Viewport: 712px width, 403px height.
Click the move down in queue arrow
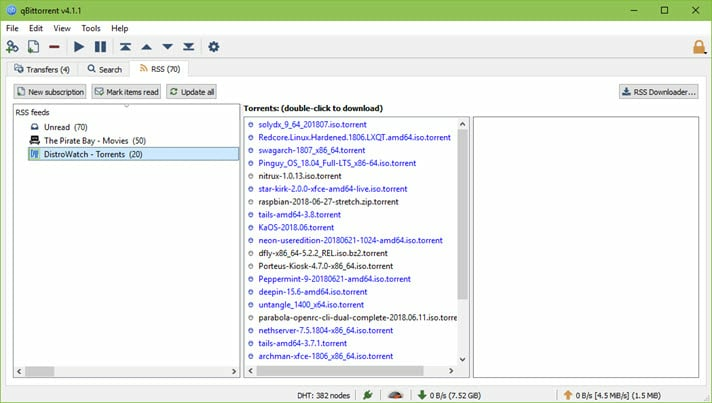point(168,47)
